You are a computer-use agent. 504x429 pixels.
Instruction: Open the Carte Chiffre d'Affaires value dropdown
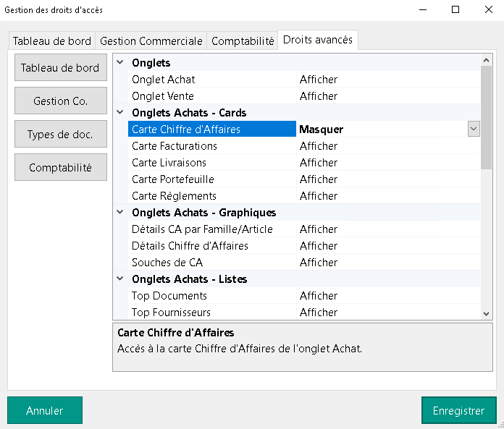474,129
